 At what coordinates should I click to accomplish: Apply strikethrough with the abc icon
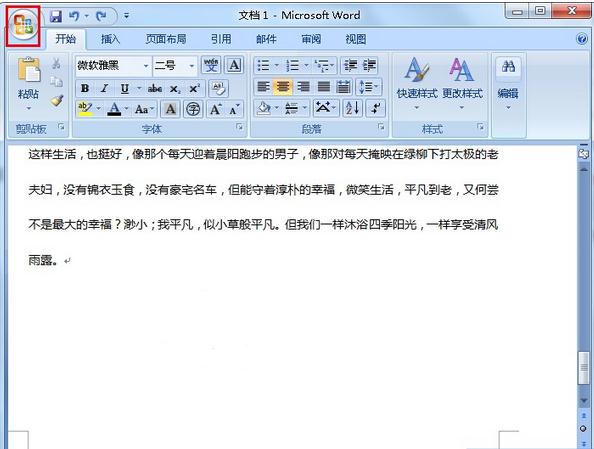pos(155,89)
